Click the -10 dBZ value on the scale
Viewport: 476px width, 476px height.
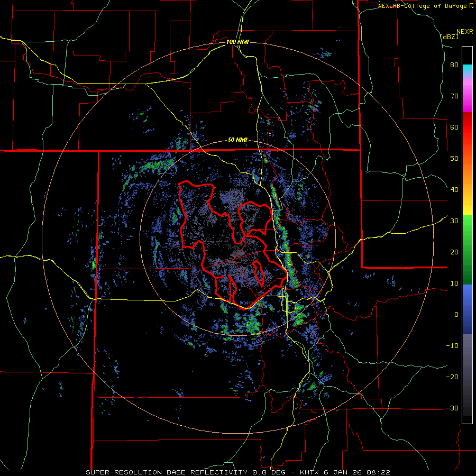[452, 346]
